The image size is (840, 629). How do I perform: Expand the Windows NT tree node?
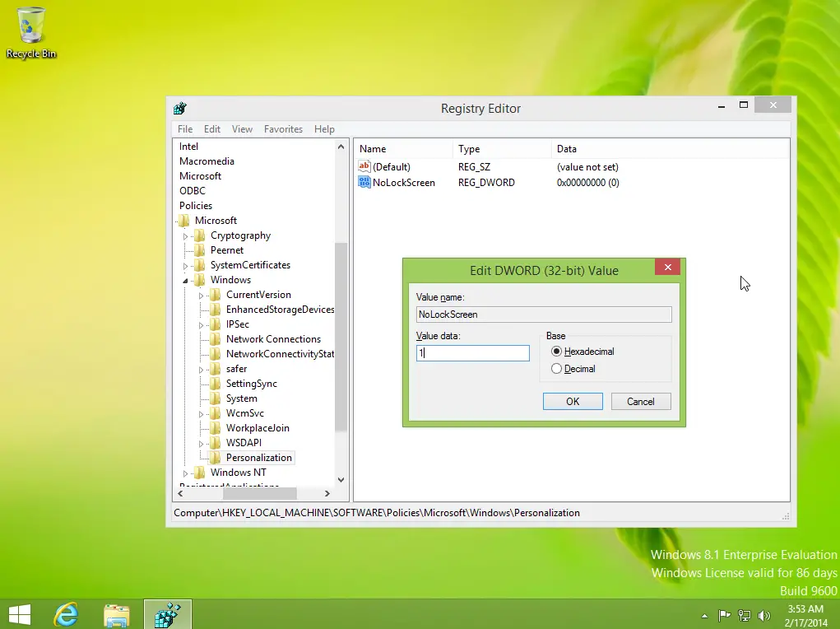(x=186, y=473)
